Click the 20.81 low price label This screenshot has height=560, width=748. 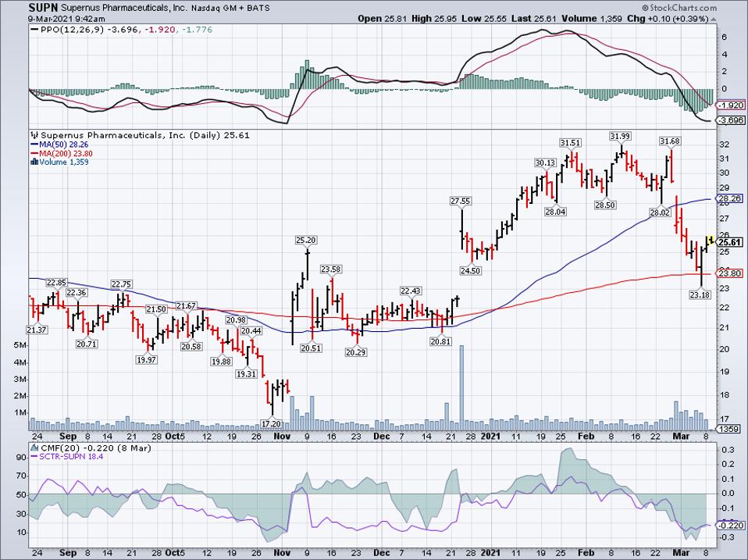tap(441, 342)
